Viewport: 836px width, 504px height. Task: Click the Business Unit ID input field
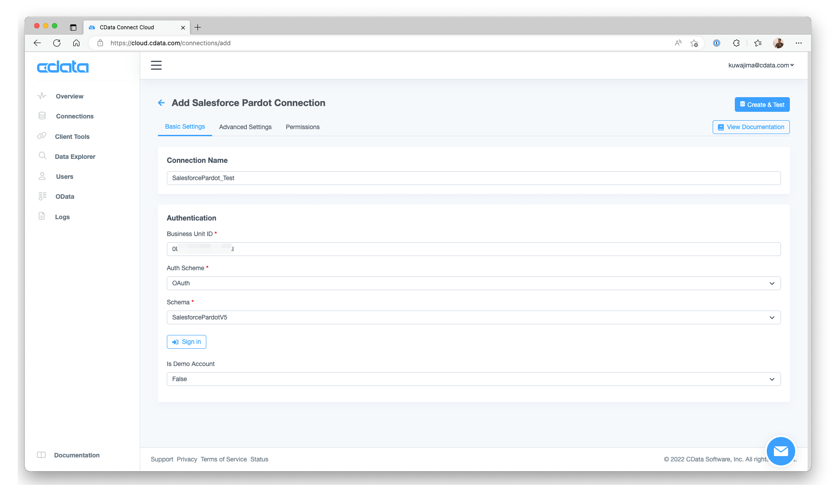tap(473, 249)
